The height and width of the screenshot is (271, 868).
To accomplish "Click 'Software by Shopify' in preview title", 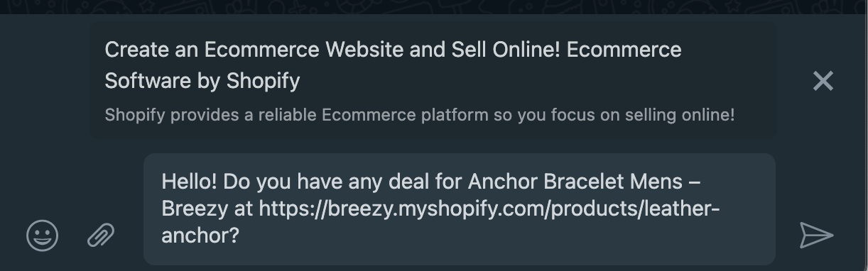I will pos(202,81).
